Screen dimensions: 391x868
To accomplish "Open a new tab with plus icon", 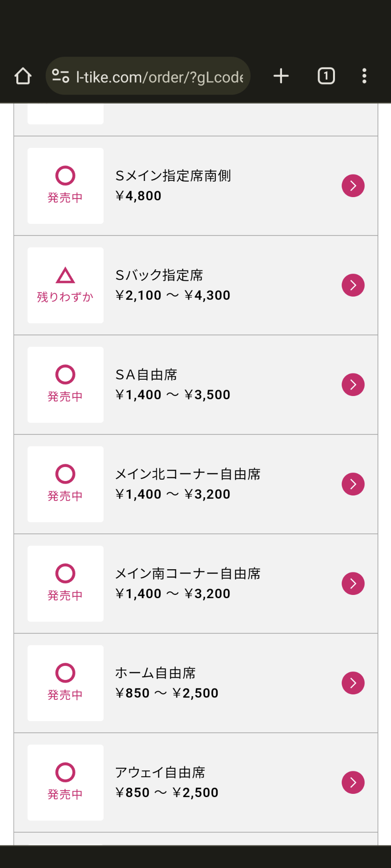I will click(x=281, y=76).
